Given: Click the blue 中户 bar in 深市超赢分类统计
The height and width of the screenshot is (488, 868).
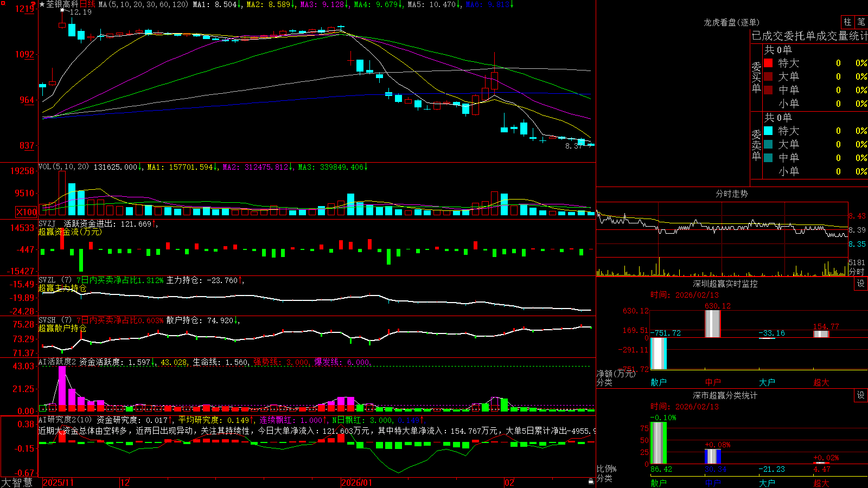Looking at the screenshot, I should point(713,457).
